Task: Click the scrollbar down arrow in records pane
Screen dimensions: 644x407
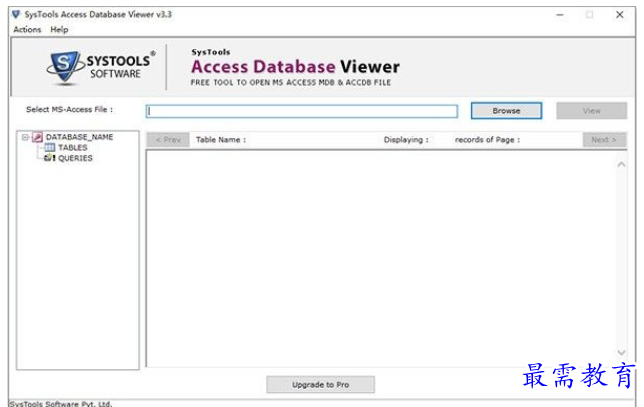Action: tap(621, 352)
